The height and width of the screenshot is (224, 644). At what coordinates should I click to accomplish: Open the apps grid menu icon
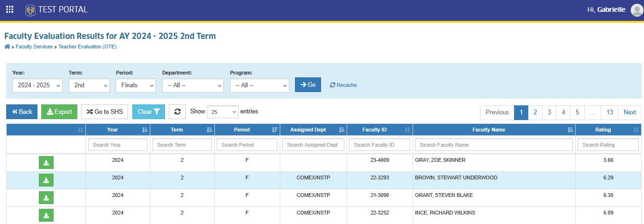coord(9,9)
